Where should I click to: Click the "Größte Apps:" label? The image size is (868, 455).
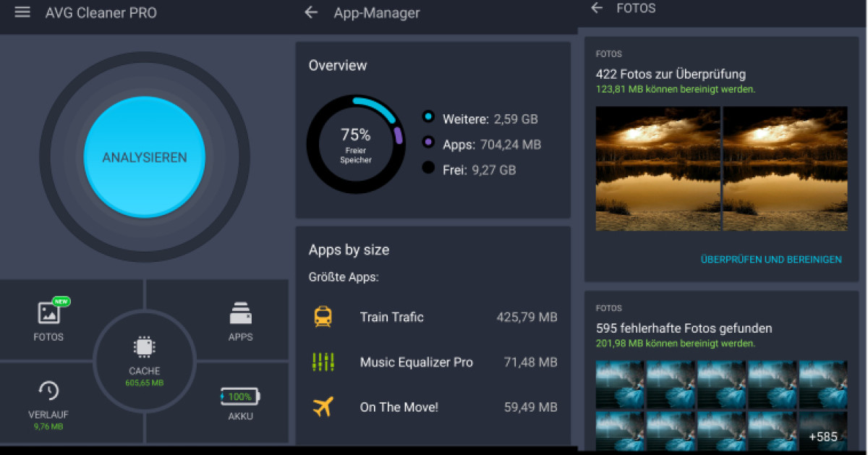[344, 278]
